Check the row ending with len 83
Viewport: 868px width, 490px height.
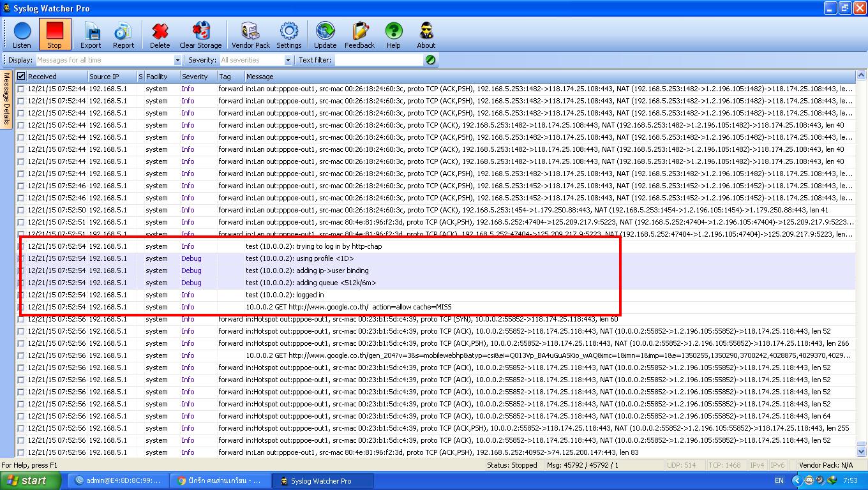[21, 452]
